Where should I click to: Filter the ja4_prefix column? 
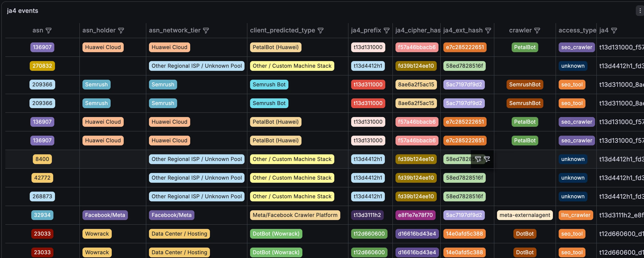(386, 31)
